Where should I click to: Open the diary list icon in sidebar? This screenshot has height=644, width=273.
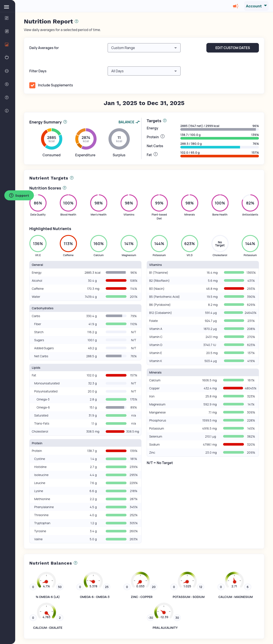coord(7,31)
